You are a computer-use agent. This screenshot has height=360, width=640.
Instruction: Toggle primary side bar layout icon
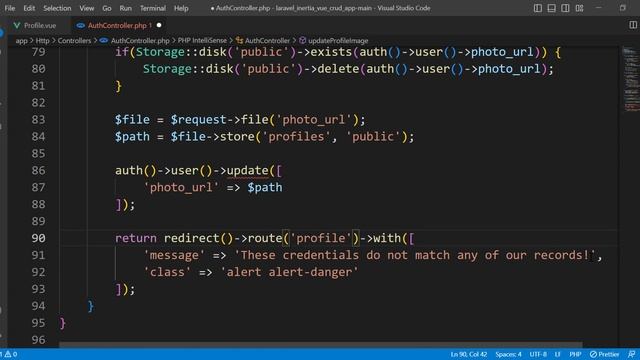[x=538, y=8]
